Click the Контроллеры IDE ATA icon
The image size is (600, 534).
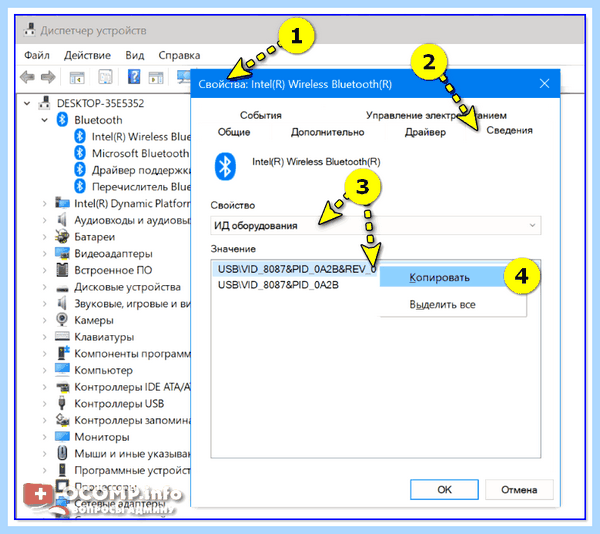(x=62, y=387)
